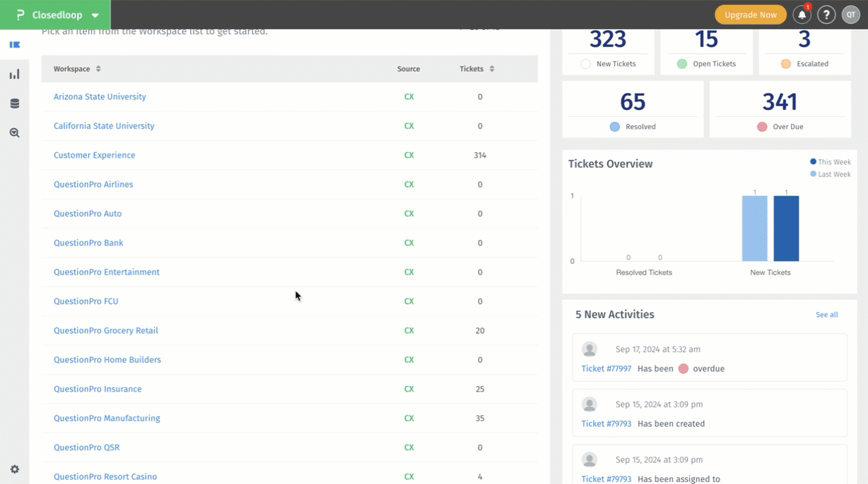Image resolution: width=868 pixels, height=484 pixels.
Task: Open the database stack sidebar icon
Action: [x=14, y=103]
